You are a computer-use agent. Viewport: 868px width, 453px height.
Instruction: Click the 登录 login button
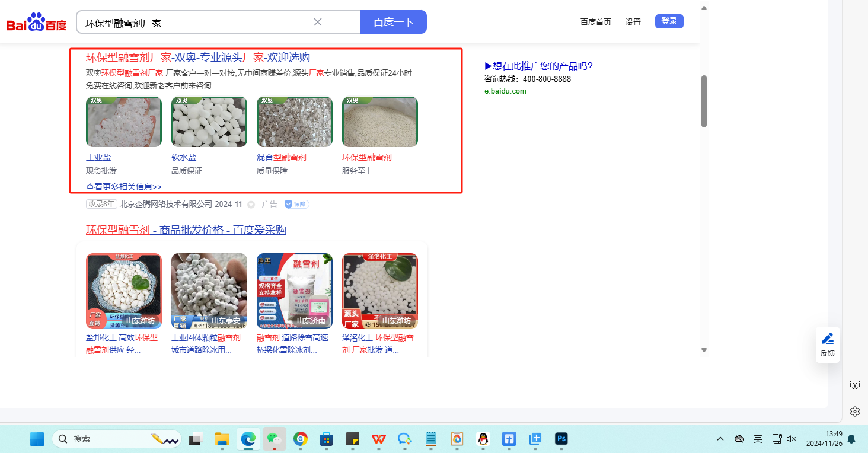(669, 21)
